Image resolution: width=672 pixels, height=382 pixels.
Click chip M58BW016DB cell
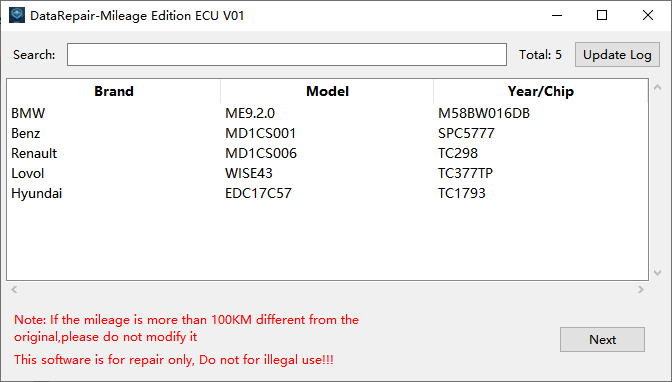click(x=484, y=113)
